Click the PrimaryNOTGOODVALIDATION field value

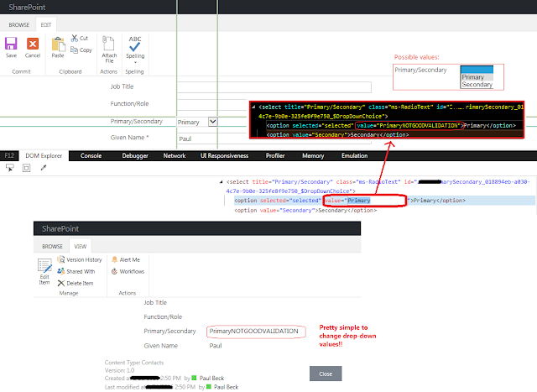coord(253,331)
